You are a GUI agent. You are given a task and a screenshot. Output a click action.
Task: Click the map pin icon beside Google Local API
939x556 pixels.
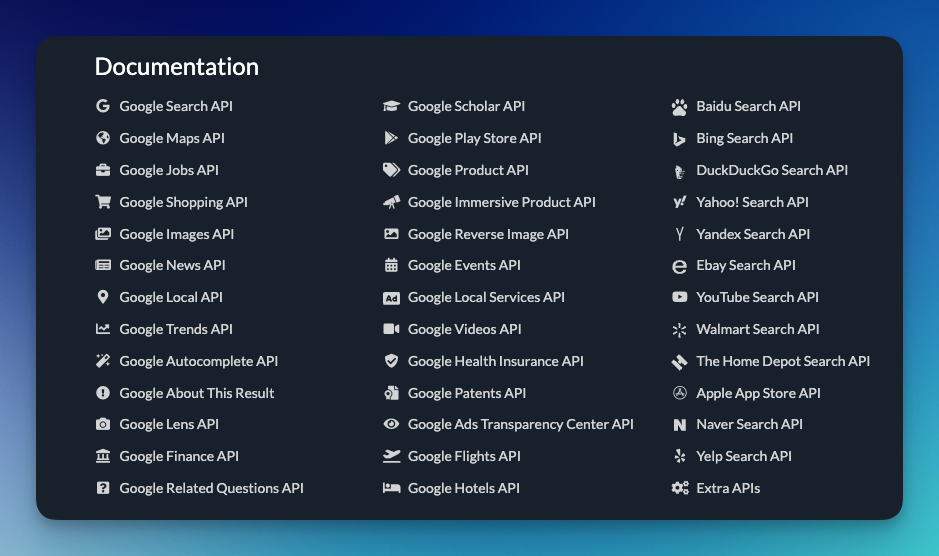[103, 297]
